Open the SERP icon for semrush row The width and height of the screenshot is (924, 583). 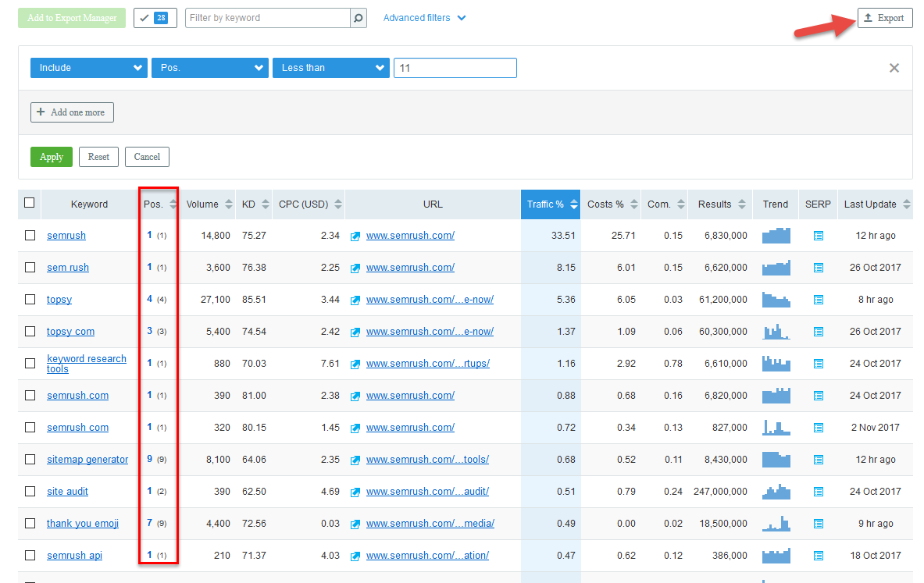click(x=817, y=235)
